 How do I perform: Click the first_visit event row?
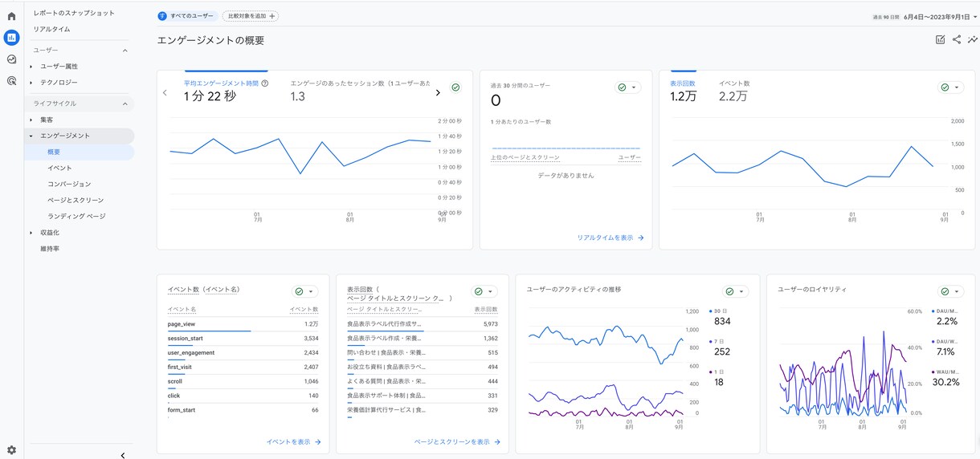(243, 368)
